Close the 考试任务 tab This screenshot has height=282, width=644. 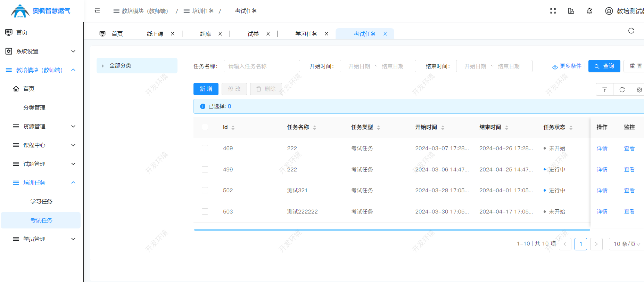pos(385,34)
